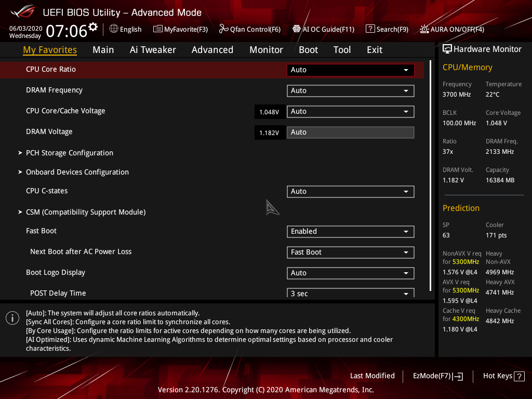Switch to EzMode with the F7 button
This screenshot has width=532, height=399.
(x=437, y=376)
